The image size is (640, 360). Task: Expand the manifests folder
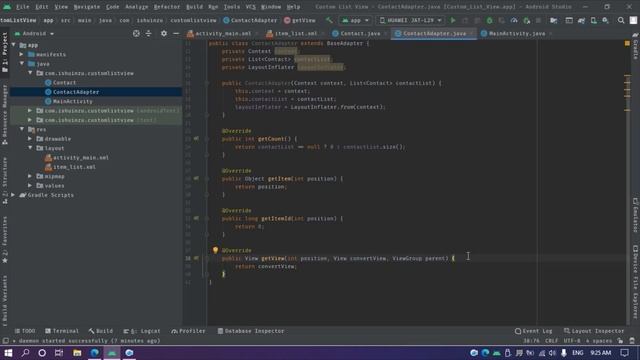pos(22,54)
